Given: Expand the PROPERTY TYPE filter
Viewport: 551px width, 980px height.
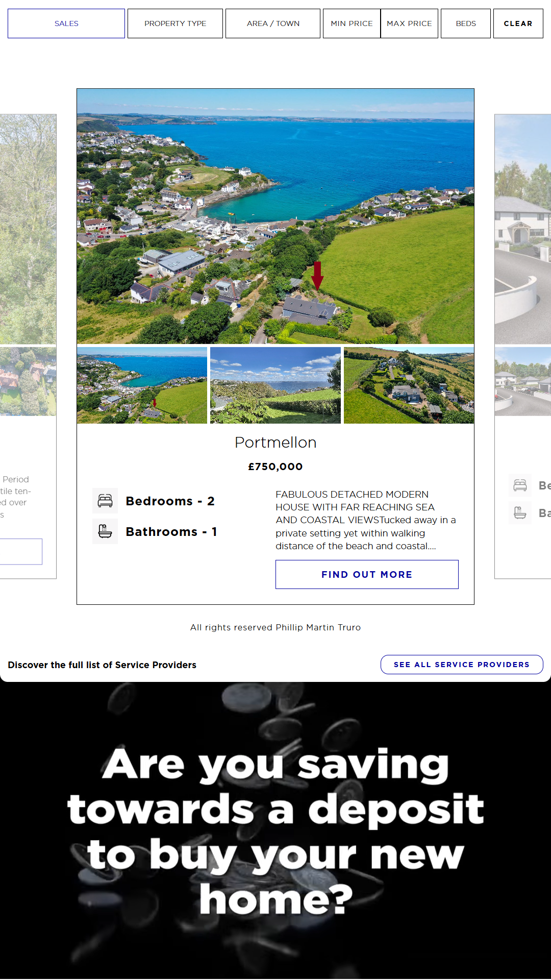Looking at the screenshot, I should click(175, 23).
